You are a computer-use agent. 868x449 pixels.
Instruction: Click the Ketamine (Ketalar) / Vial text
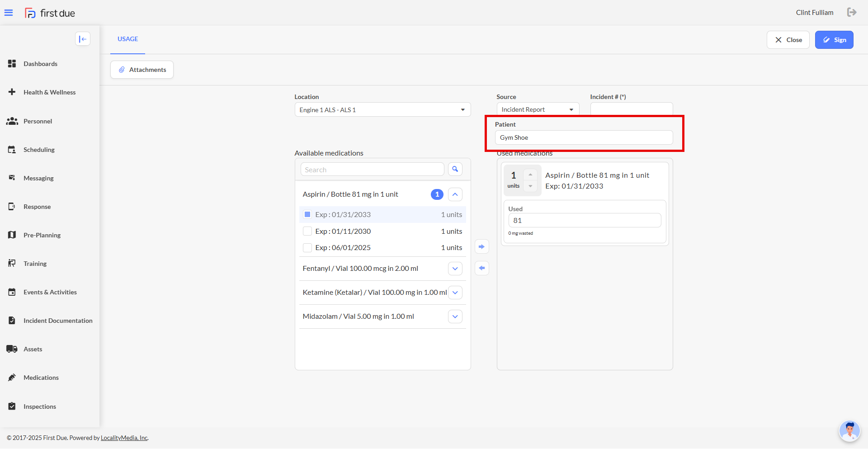point(375,293)
